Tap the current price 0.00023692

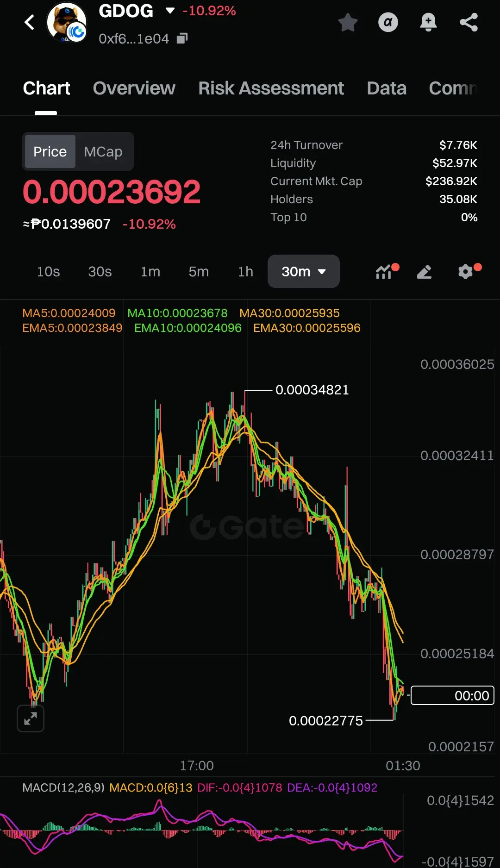coord(112,192)
